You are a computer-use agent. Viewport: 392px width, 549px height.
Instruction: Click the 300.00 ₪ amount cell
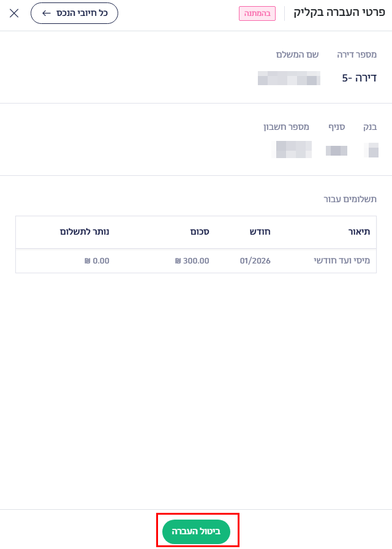pyautogui.click(x=192, y=260)
